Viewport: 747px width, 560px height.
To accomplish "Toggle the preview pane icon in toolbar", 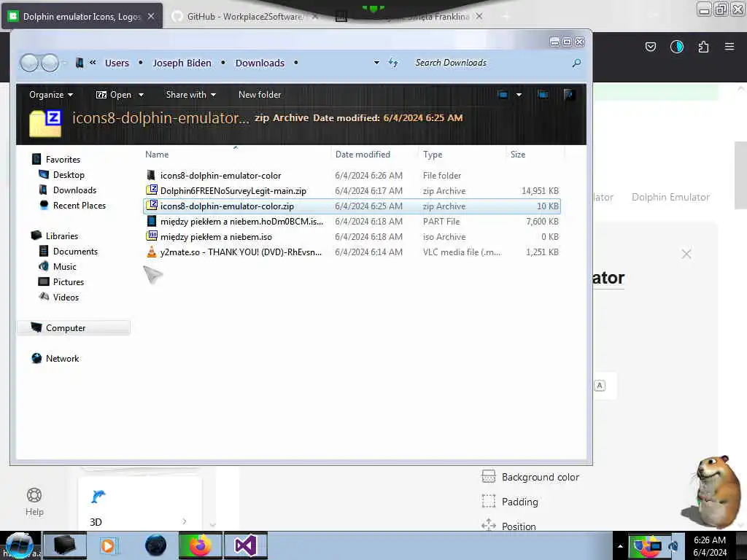I will coord(543,94).
